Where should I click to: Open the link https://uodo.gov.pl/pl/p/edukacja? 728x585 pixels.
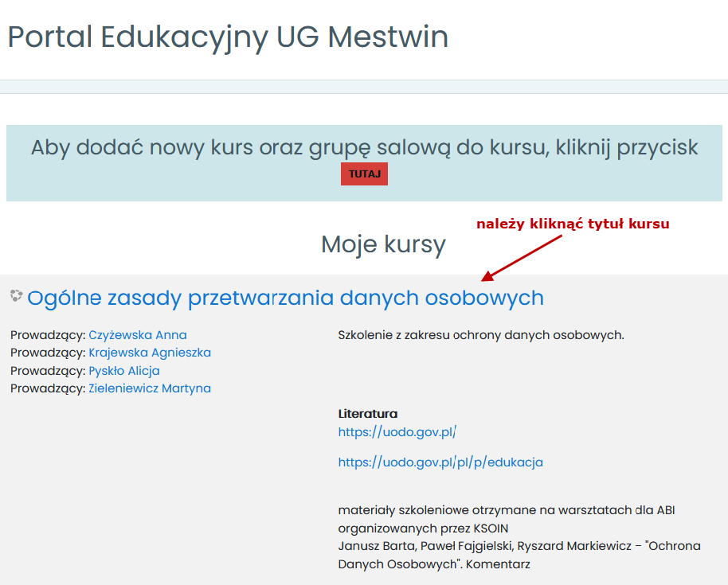(x=440, y=462)
